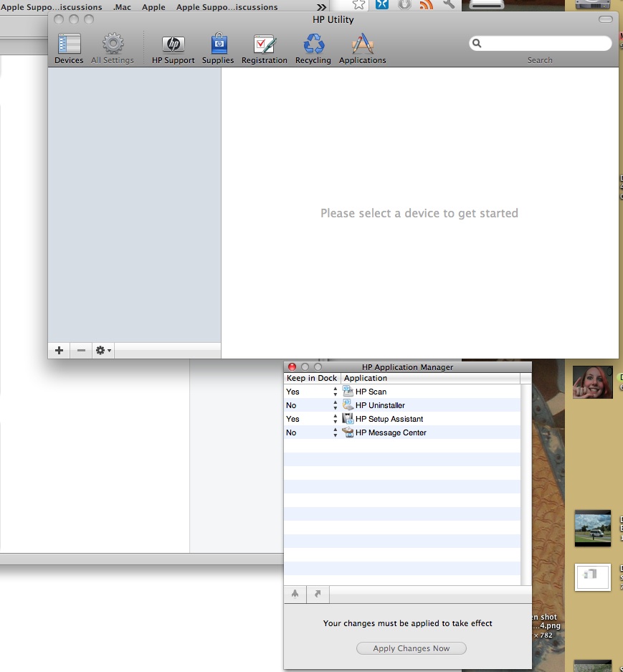Viewport: 623px width, 672px height.
Task: Click the All Settings gear icon
Action: (x=113, y=48)
